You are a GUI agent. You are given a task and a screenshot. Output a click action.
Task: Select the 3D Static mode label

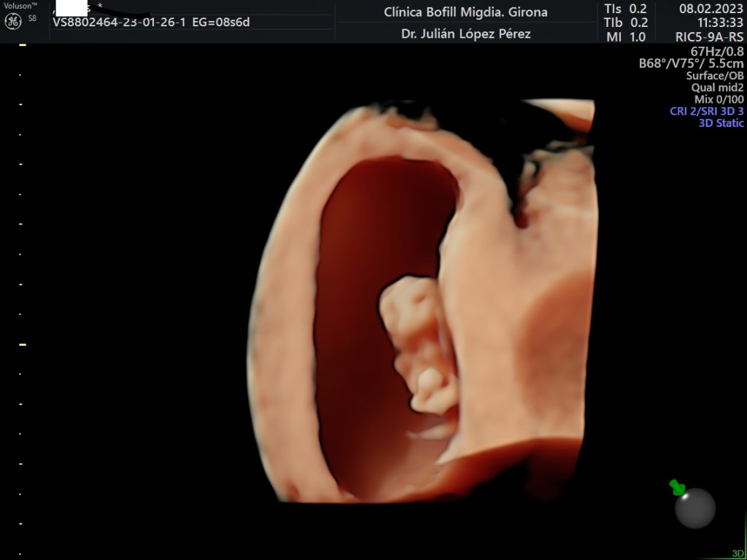point(721,123)
